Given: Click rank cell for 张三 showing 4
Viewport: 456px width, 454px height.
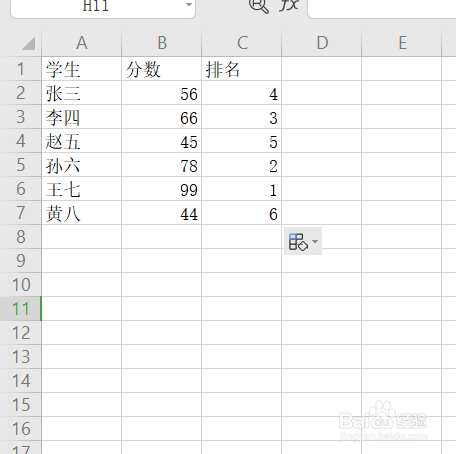Looking at the screenshot, I should 242,93.
